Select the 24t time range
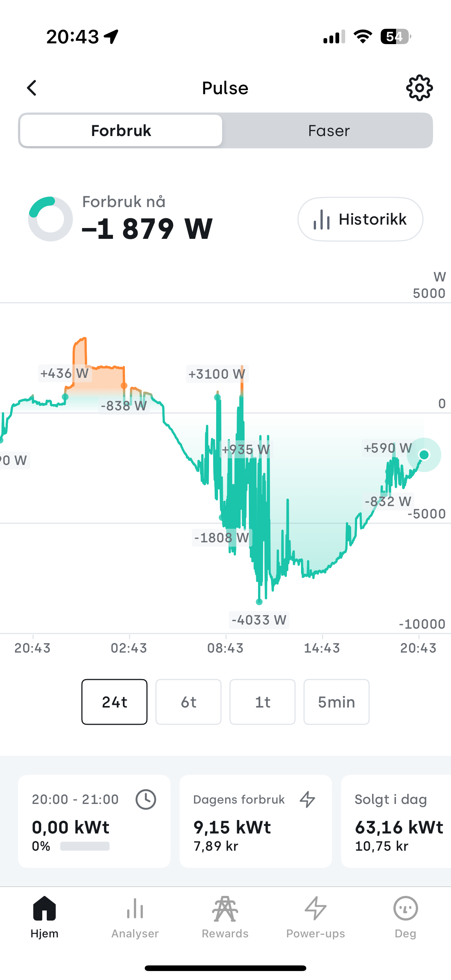 point(114,702)
